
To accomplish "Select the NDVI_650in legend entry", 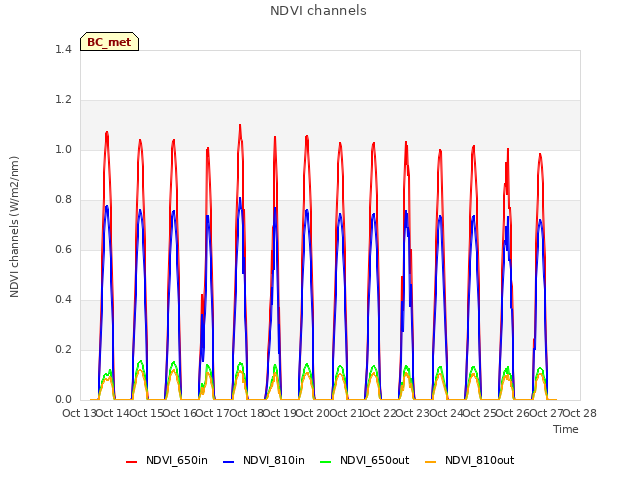I will [x=167, y=460].
